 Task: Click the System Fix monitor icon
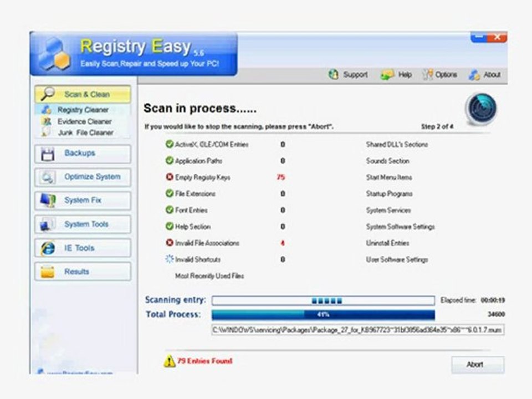coord(48,200)
